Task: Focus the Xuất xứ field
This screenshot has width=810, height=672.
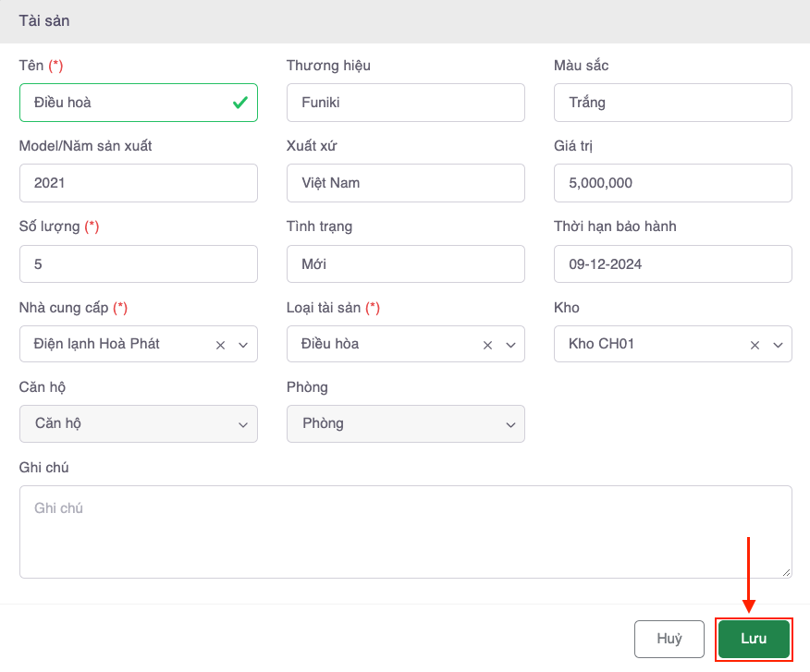Action: click(x=405, y=183)
